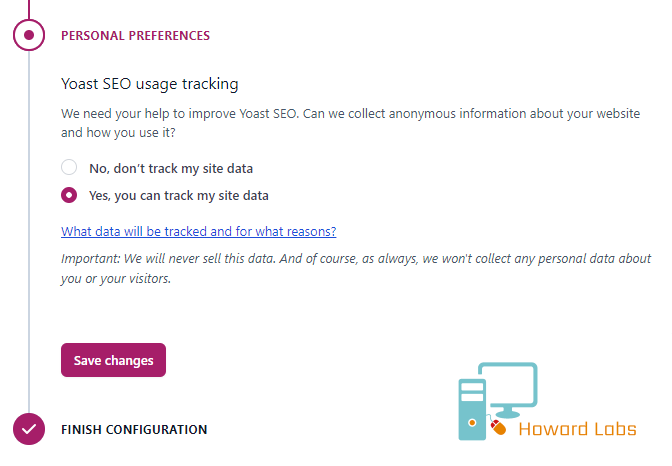Click the teal monitor in Howard Labs logo
Image resolution: width=672 pixels, height=466 pixels.
(508, 389)
